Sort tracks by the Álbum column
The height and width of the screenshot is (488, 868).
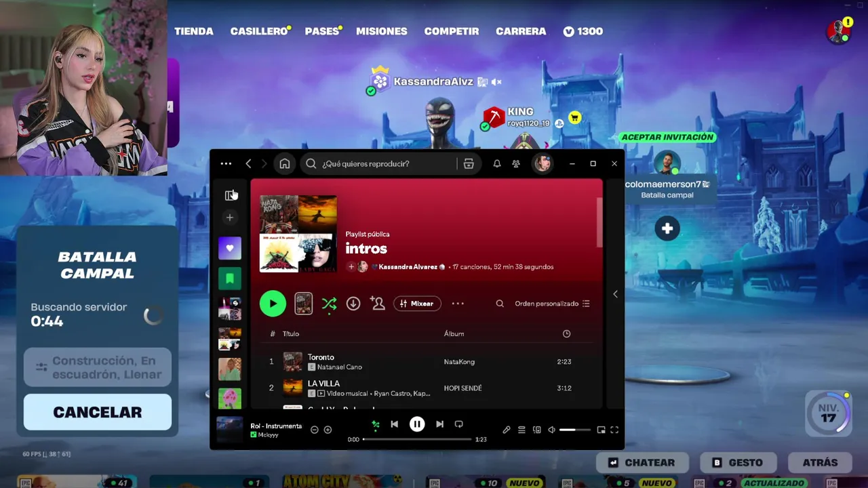click(x=454, y=333)
